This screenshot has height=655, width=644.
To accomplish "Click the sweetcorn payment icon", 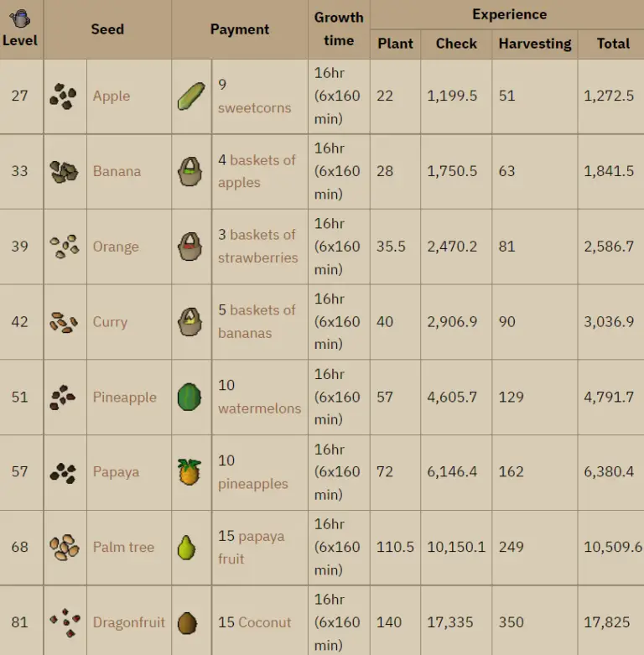I will pyautogui.click(x=191, y=96).
